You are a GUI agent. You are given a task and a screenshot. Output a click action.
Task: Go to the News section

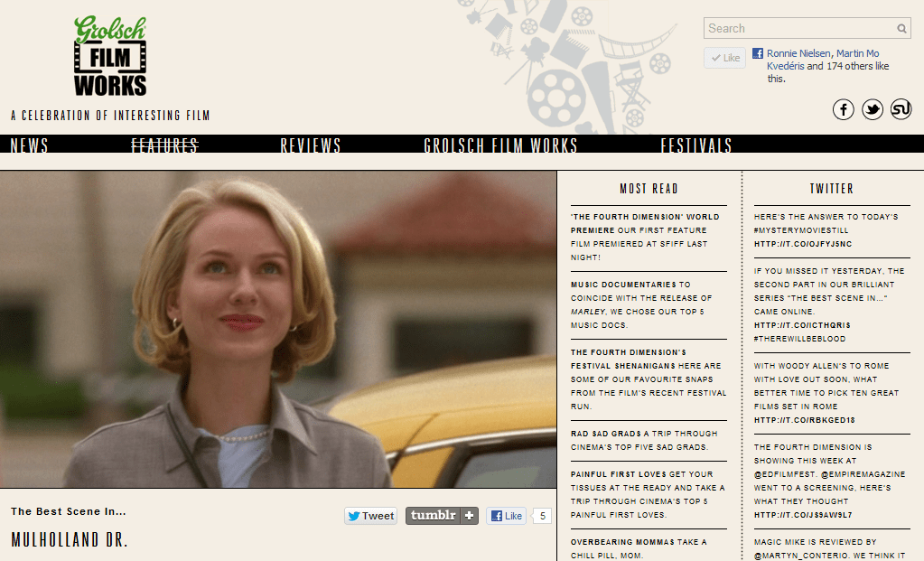[29, 145]
